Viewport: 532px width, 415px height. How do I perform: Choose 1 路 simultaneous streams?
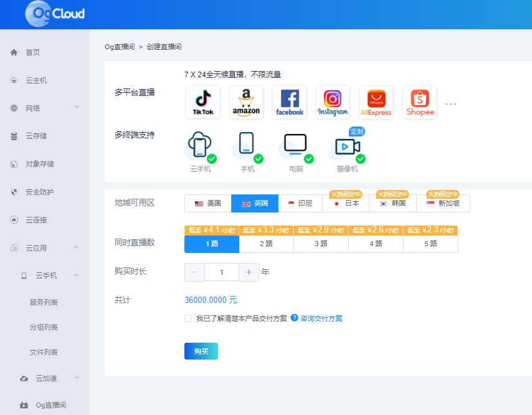click(x=212, y=244)
